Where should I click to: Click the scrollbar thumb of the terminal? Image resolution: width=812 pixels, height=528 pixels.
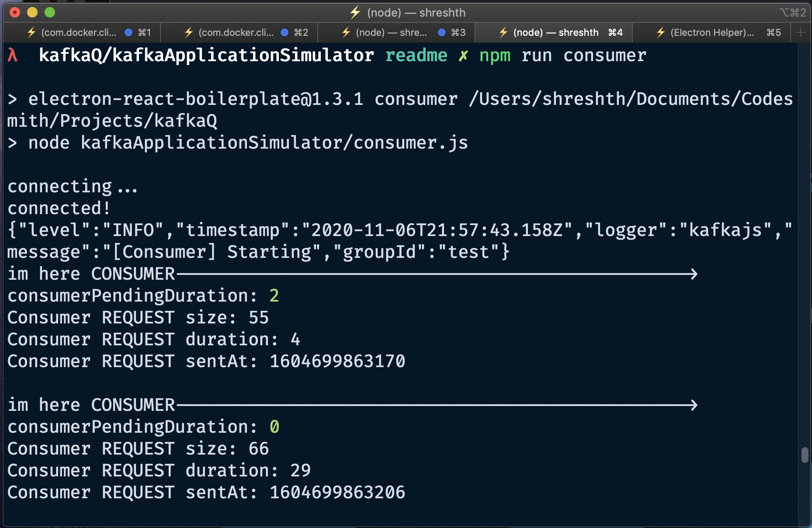[x=805, y=455]
